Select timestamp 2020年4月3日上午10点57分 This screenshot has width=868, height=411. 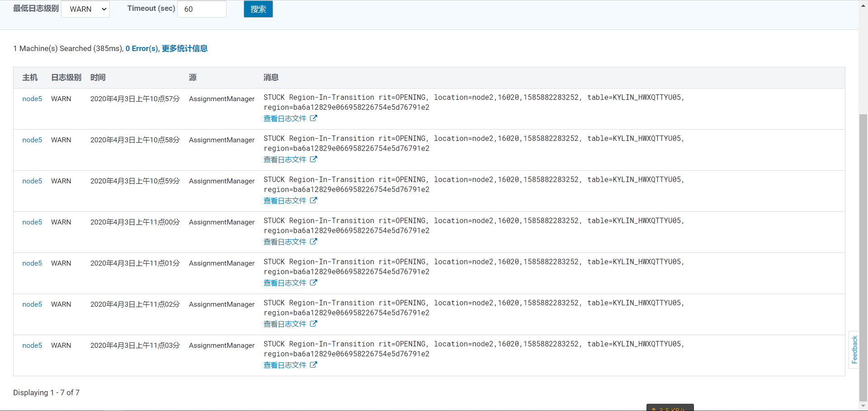pos(135,98)
